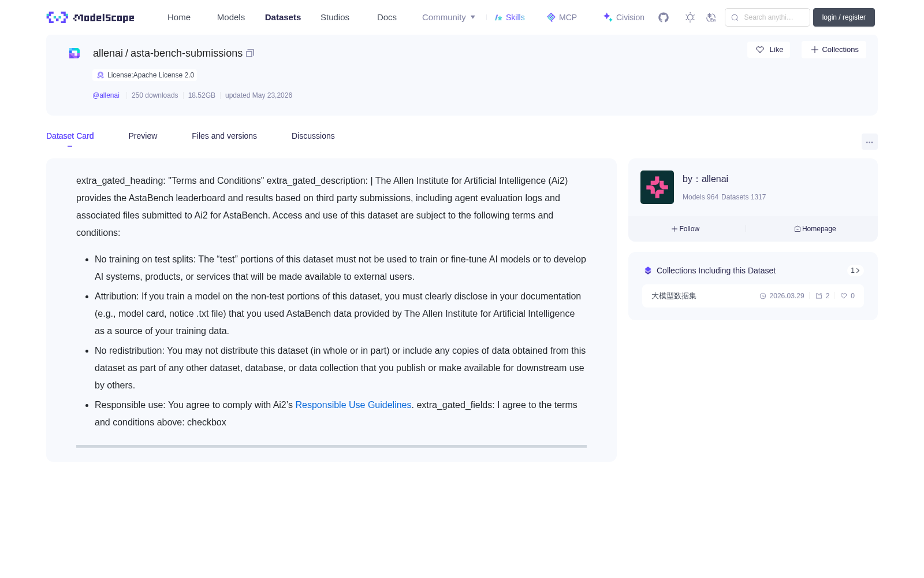924x578 pixels.
Task: Click the by：allenai author name
Action: click(x=705, y=179)
